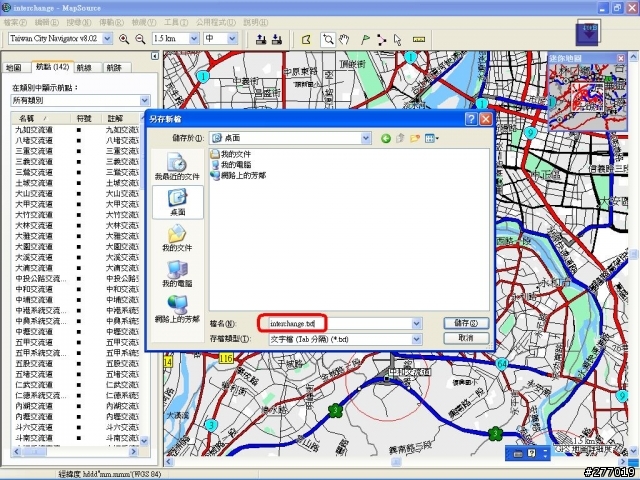Expand the 儲存於 location dropdown
Image resolution: width=640 pixels, height=480 pixels.
pos(366,138)
